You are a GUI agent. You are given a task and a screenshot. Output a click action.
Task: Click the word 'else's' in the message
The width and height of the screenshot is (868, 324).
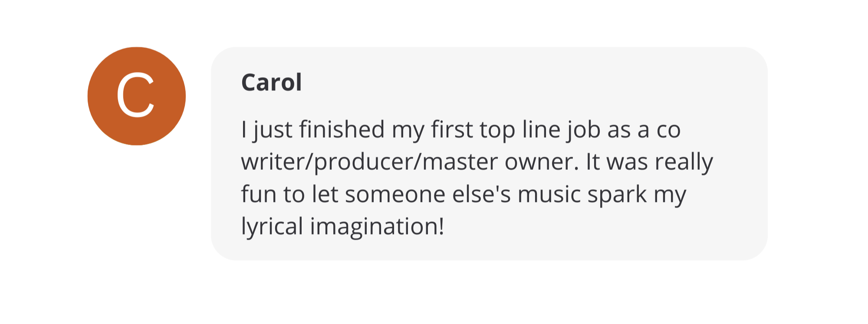pos(481,194)
